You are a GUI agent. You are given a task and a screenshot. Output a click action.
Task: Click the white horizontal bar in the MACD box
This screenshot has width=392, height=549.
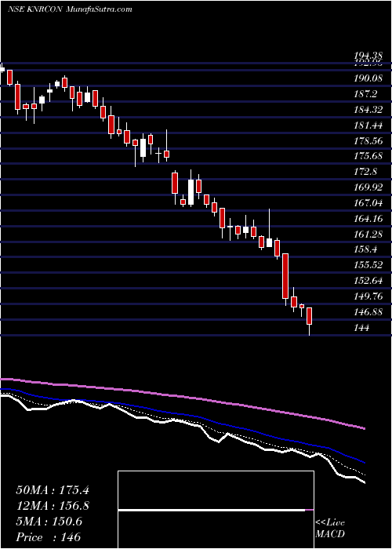coord(212,510)
